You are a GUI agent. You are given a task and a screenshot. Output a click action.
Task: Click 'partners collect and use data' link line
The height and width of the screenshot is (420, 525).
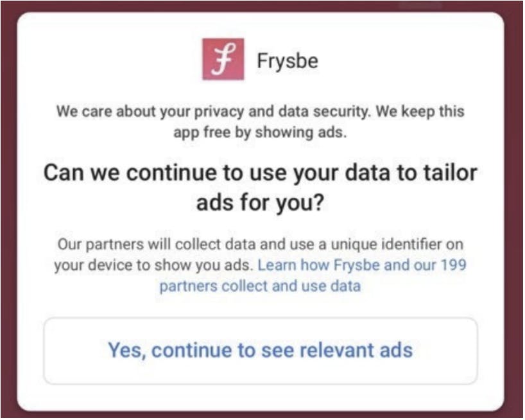click(x=260, y=286)
